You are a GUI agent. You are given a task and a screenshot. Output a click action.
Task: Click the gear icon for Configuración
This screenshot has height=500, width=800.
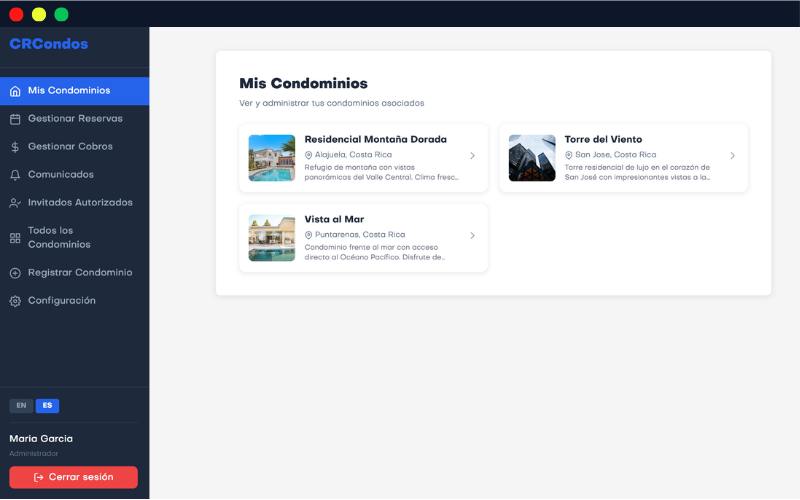click(15, 301)
